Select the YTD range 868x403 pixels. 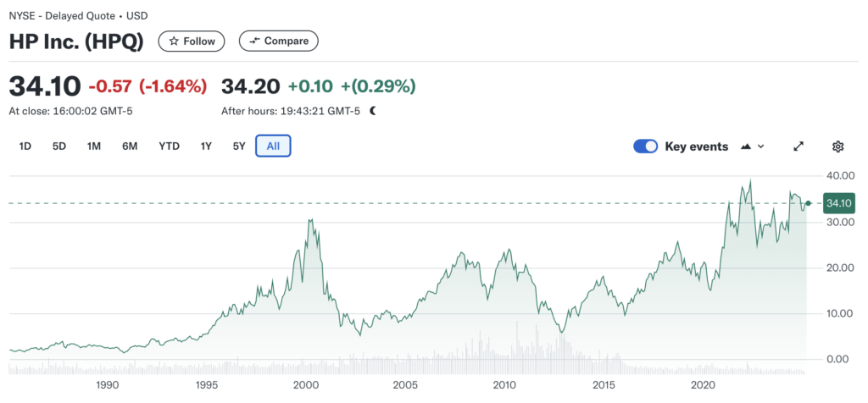[x=169, y=146]
